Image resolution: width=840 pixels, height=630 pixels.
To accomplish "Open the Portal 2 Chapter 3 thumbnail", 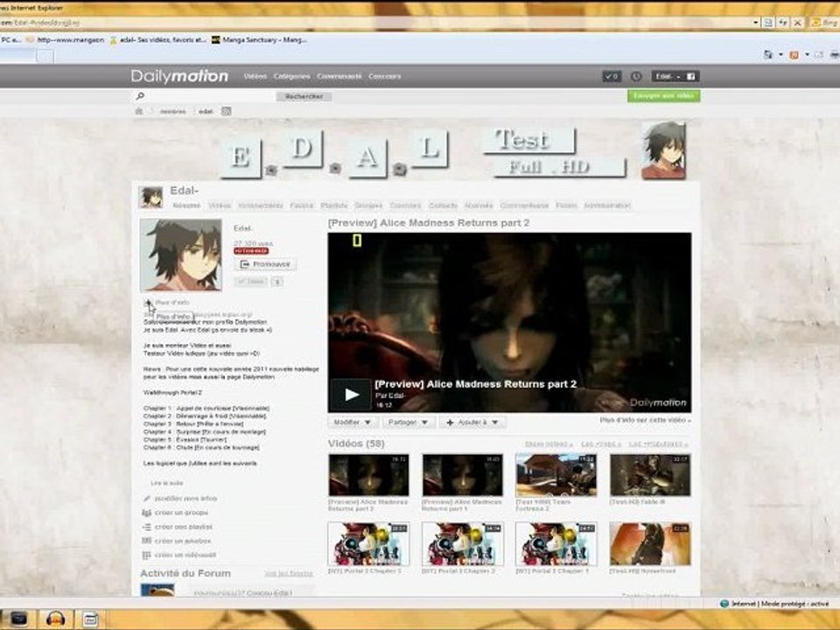I will (x=368, y=544).
